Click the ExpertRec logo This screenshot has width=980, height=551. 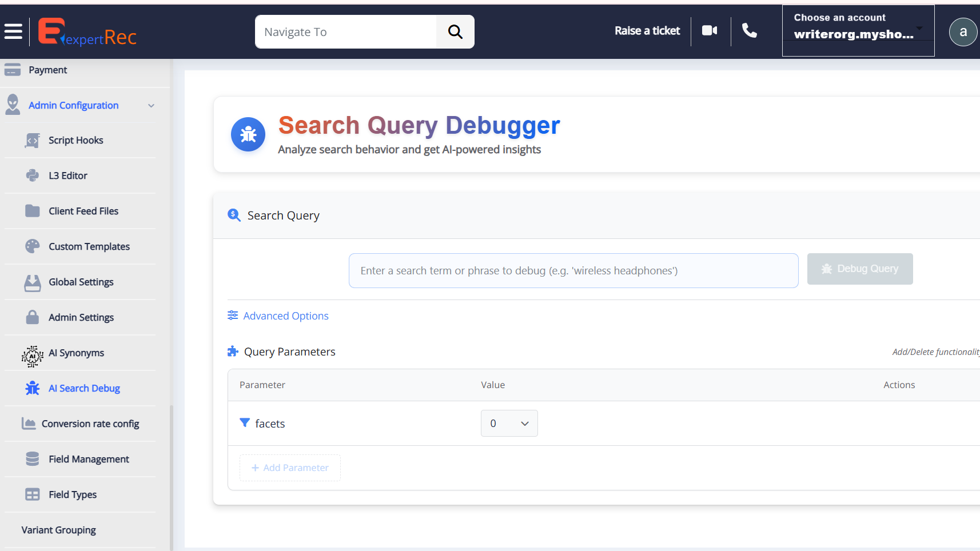click(x=87, y=32)
